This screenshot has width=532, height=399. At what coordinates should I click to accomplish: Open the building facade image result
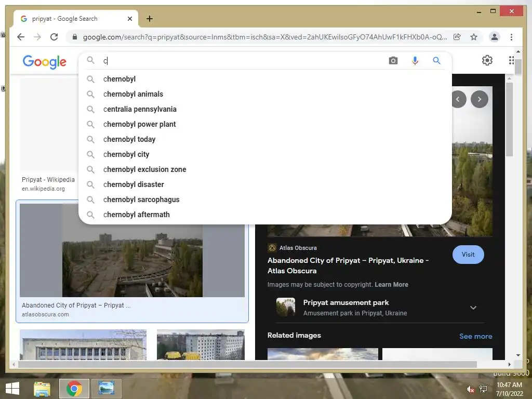tap(83, 344)
